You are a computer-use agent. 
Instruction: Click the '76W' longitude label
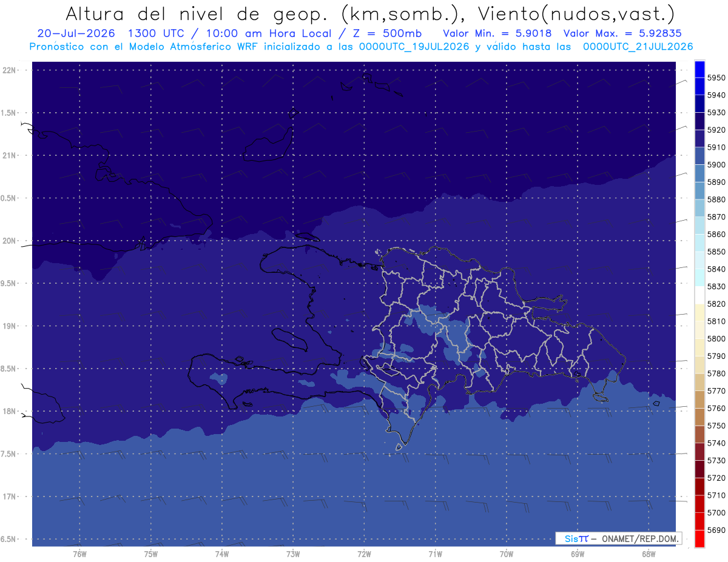[79, 554]
